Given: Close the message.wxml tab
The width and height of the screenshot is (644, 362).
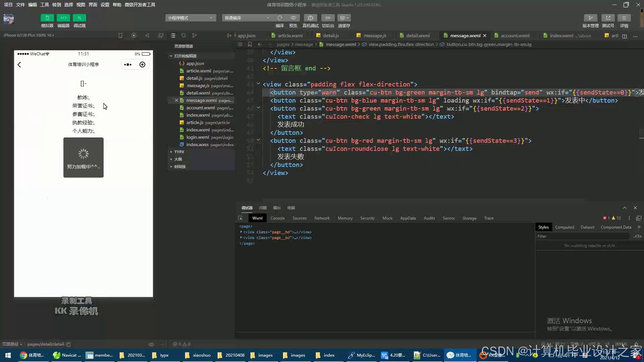Looking at the screenshot, I should (x=484, y=36).
